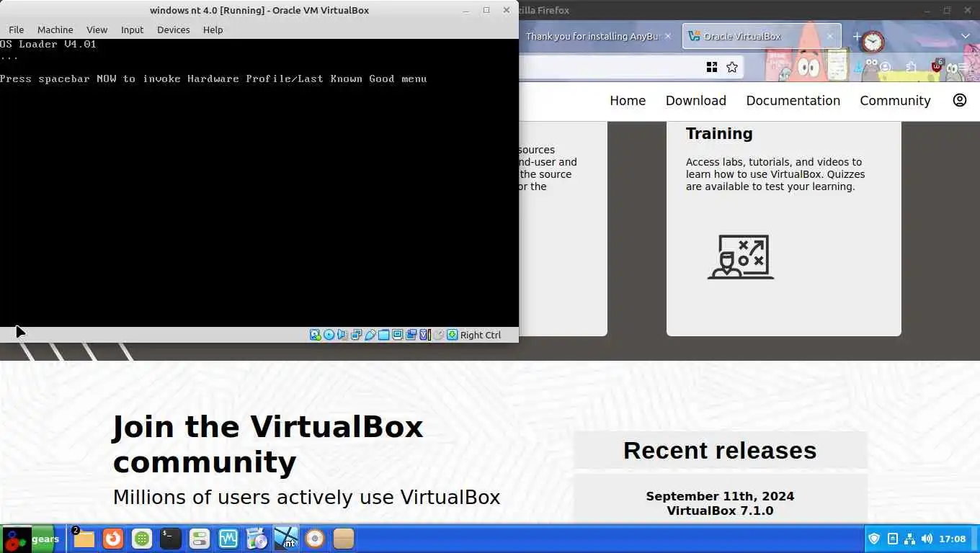Open a new Firefox tab
Viewport: 980px width, 553px height.
[857, 36]
